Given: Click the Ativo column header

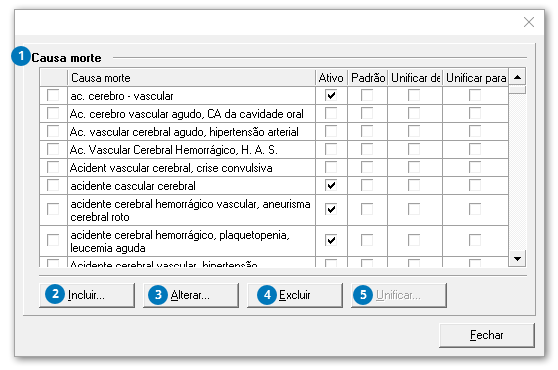Looking at the screenshot, I should click(331, 78).
